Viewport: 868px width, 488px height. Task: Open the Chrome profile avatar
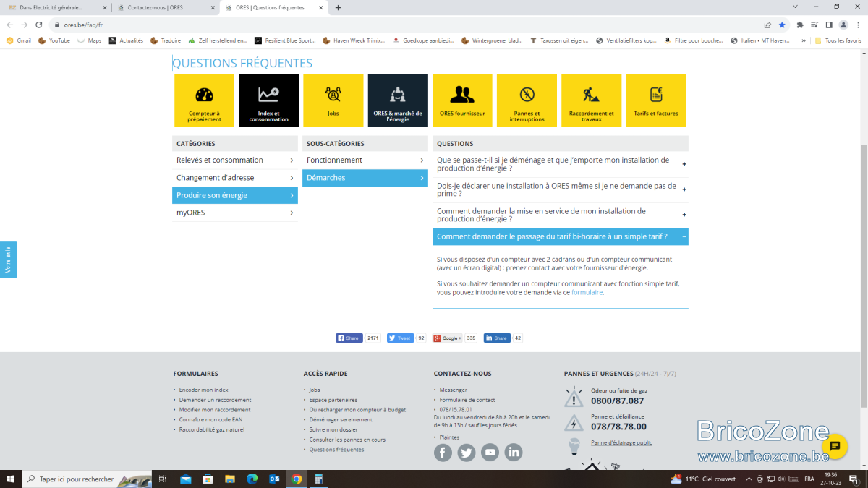coord(843,25)
